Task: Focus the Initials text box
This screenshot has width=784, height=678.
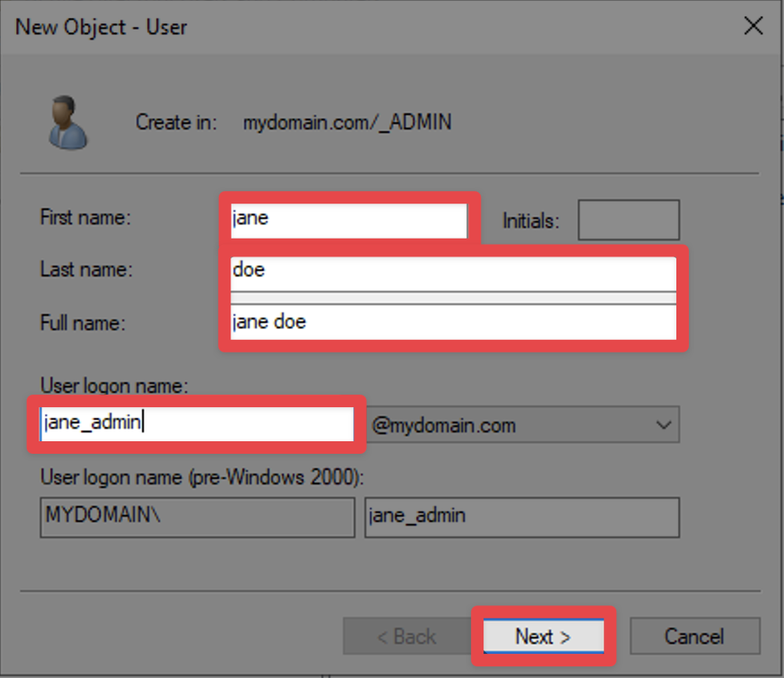Action: coord(628,221)
